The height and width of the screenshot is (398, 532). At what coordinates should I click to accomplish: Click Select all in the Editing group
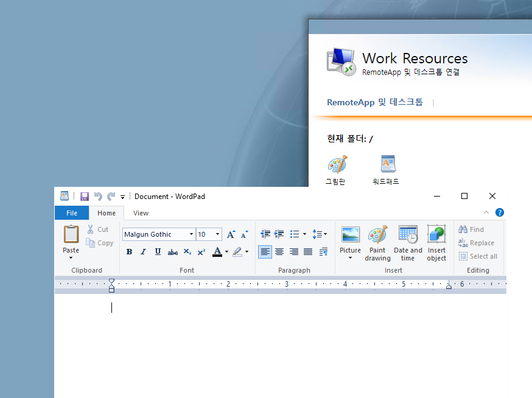tap(478, 256)
